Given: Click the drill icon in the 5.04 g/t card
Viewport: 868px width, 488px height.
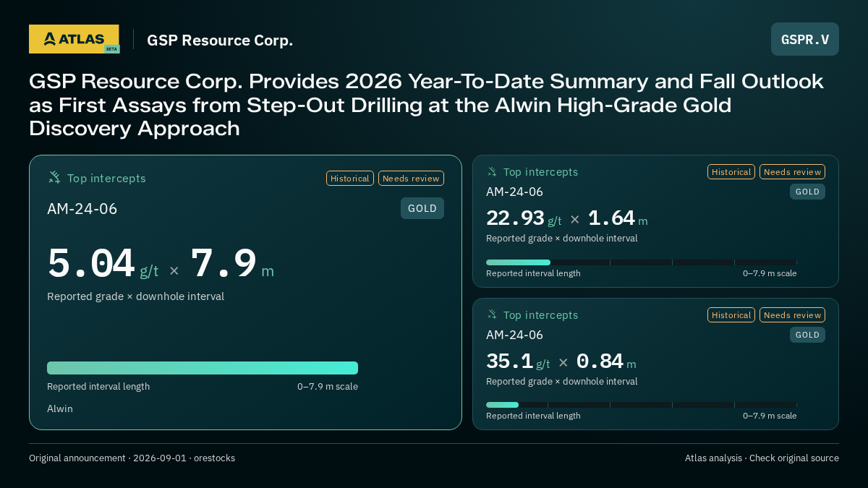Looking at the screenshot, I should point(54,177).
